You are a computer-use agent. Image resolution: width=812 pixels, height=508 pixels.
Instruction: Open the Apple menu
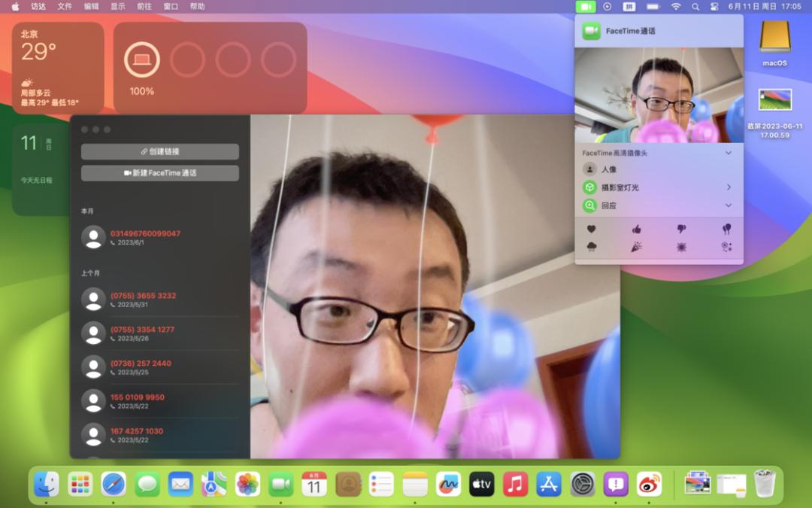[x=15, y=7]
